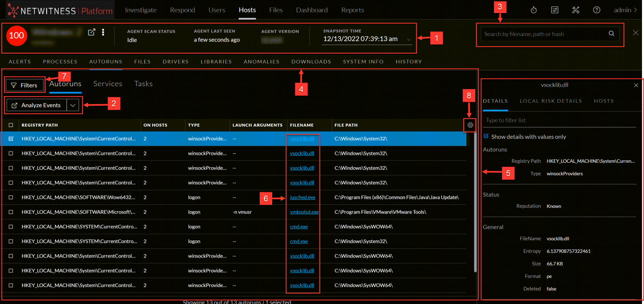This screenshot has height=304, width=644.
Task: Open the admin tools scissors icon
Action: pyautogui.click(x=575, y=10)
